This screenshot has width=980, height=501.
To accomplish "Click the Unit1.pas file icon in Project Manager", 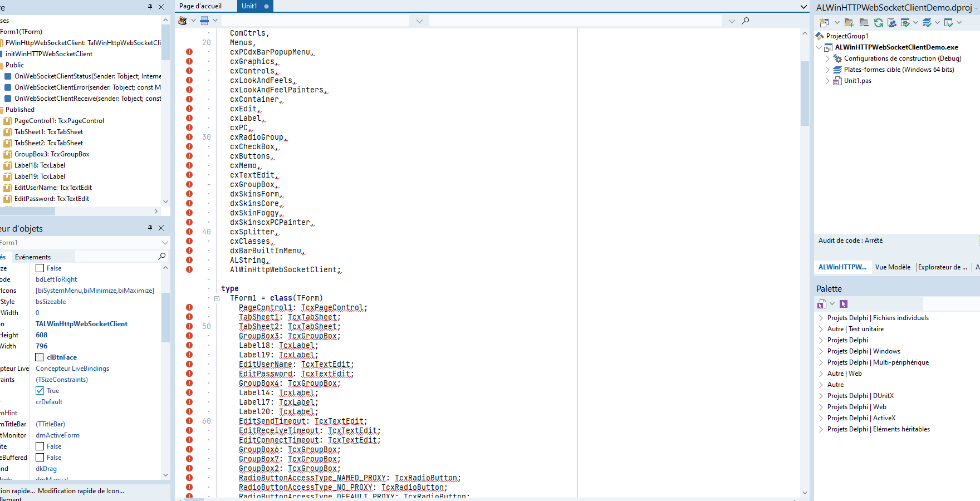I will point(838,81).
